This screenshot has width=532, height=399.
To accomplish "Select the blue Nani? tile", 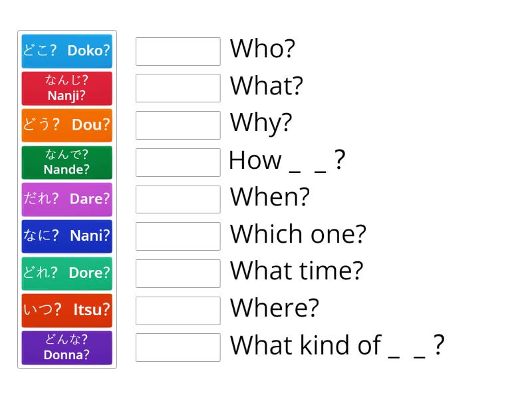I will tap(66, 236).
